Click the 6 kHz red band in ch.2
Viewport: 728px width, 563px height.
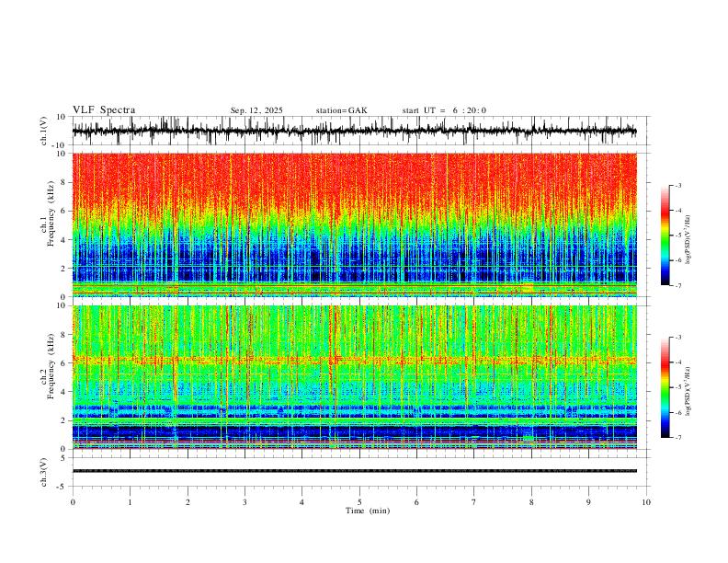(354, 360)
